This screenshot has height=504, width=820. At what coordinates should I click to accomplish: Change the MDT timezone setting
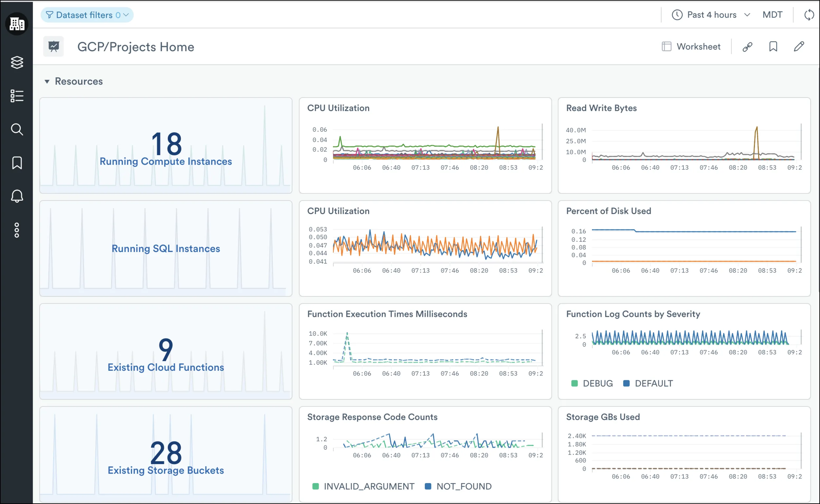coord(772,15)
